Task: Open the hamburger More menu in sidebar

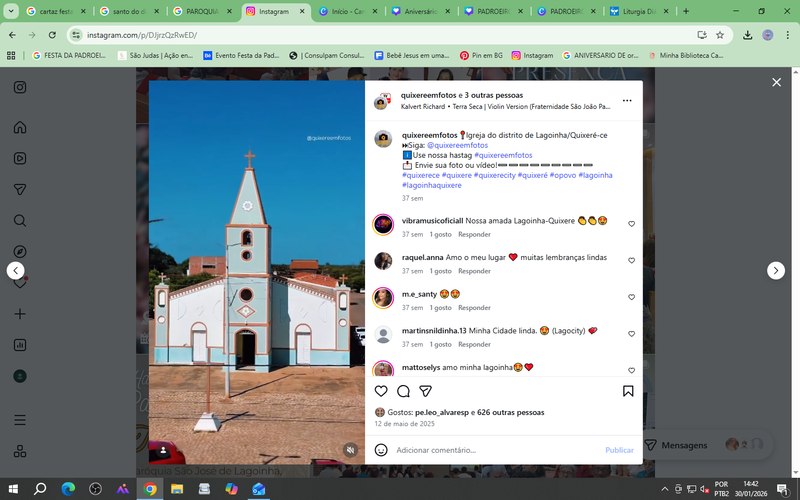Action: pos(20,420)
